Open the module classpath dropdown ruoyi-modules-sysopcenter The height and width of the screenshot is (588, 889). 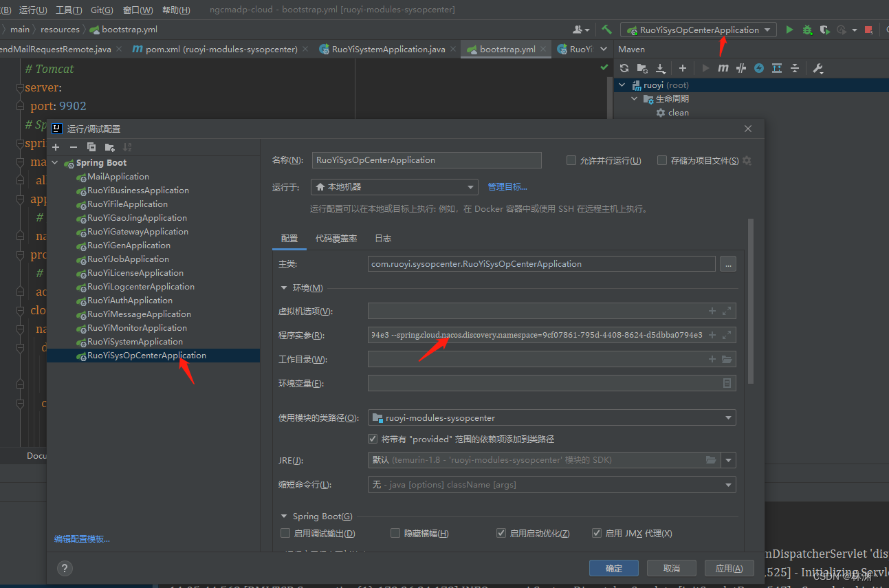pos(552,417)
